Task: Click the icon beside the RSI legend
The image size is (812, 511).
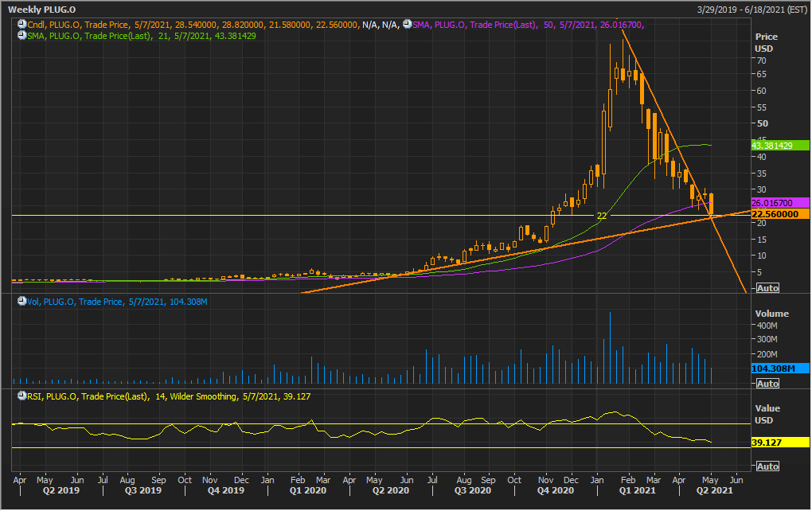Action: coord(21,396)
